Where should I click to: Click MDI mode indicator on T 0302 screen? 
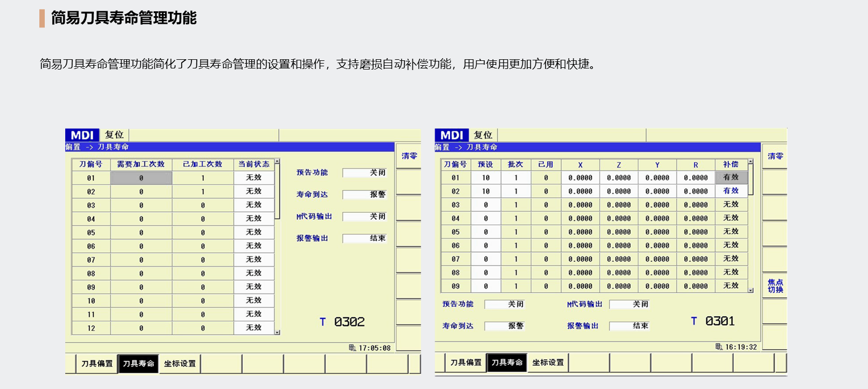pos(82,135)
